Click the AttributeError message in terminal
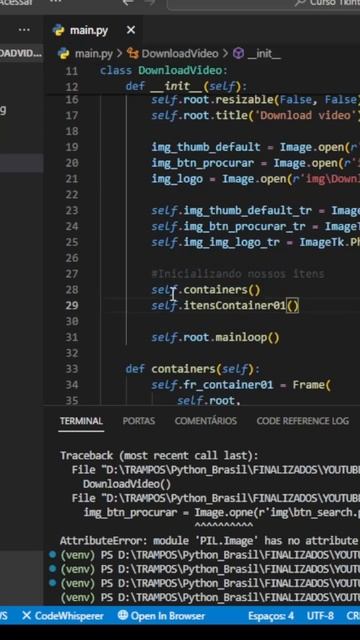The height and width of the screenshot is (640, 360). 210,541
